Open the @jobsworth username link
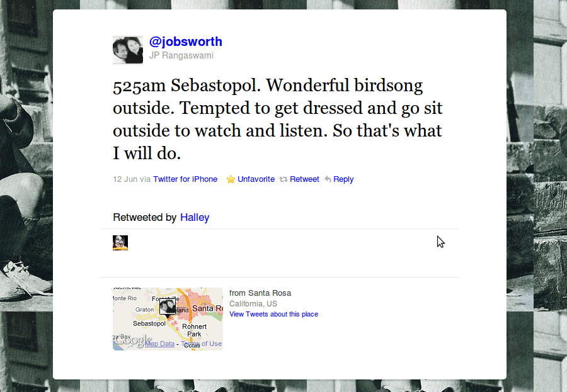The width and height of the screenshot is (567, 392). tap(185, 42)
